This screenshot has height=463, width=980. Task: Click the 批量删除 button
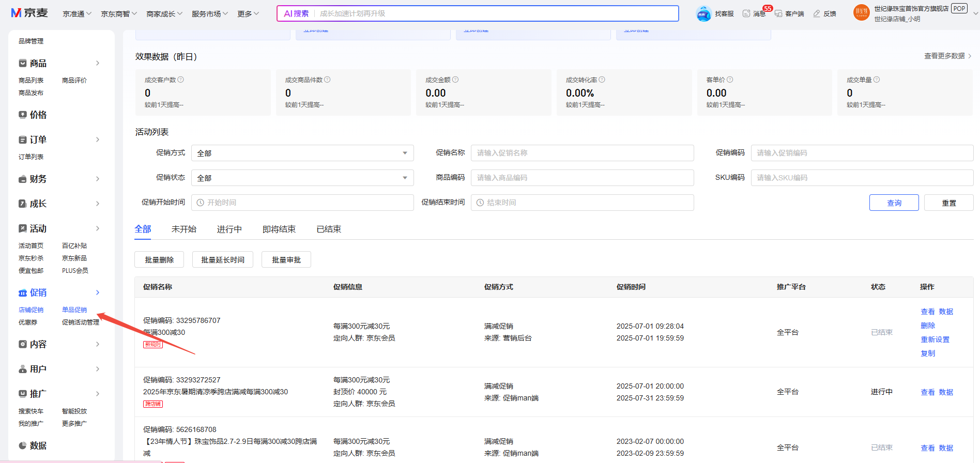click(x=159, y=259)
